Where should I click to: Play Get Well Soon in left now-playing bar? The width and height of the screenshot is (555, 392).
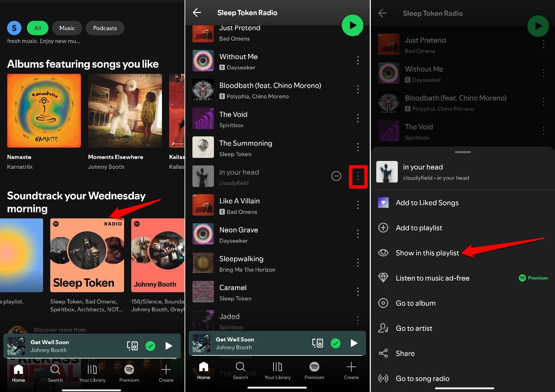[x=168, y=346]
